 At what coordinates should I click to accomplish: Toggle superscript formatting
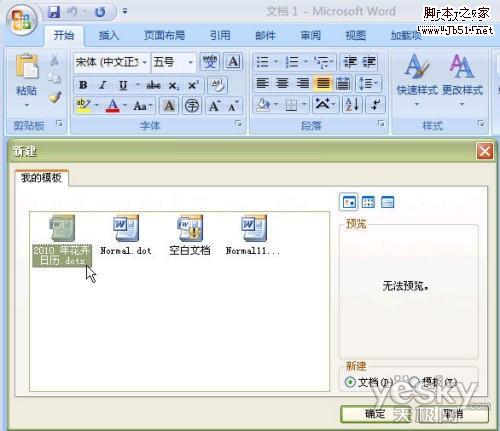click(x=193, y=85)
